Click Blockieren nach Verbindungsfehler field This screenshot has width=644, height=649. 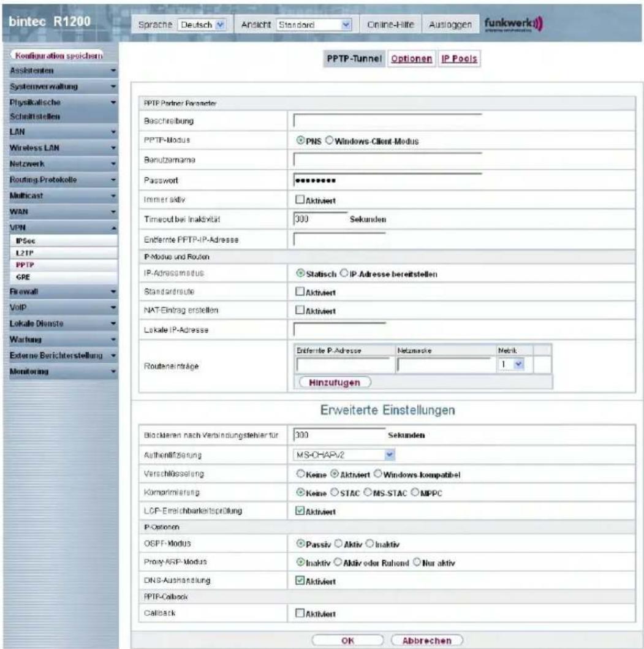339,435
